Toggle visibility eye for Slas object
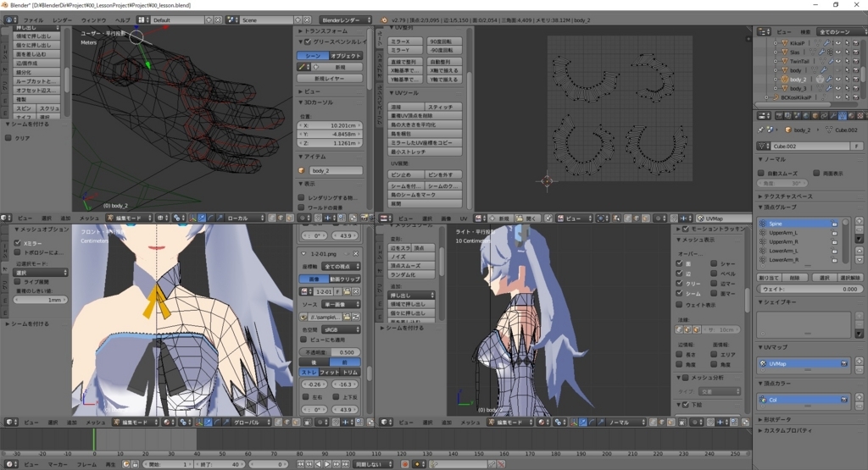Image resolution: width=868 pixels, height=470 pixels. (838, 52)
